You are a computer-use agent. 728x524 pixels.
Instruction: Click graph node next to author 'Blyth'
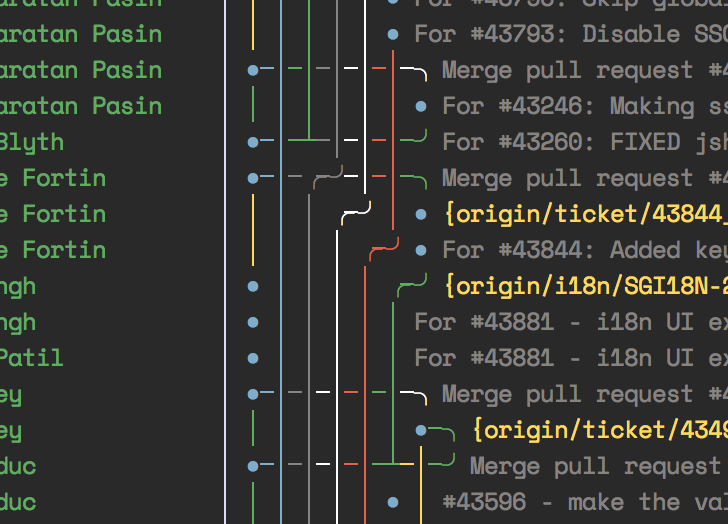pos(253,142)
